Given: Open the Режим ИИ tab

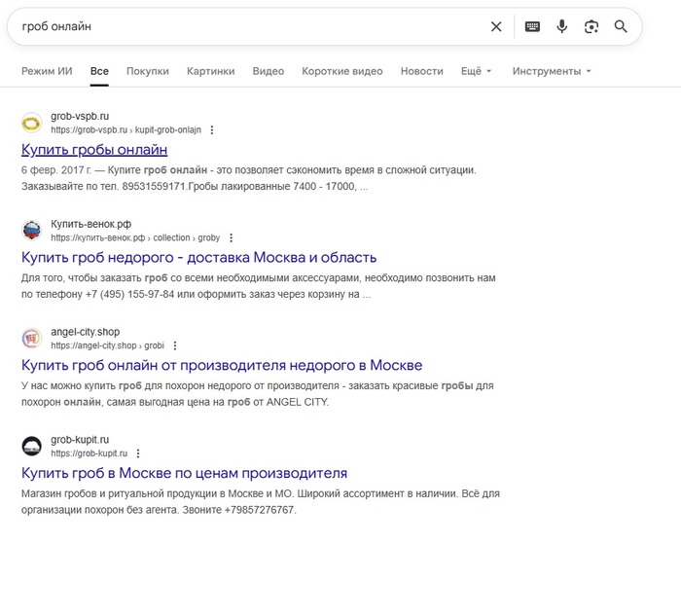Looking at the screenshot, I should (x=47, y=71).
